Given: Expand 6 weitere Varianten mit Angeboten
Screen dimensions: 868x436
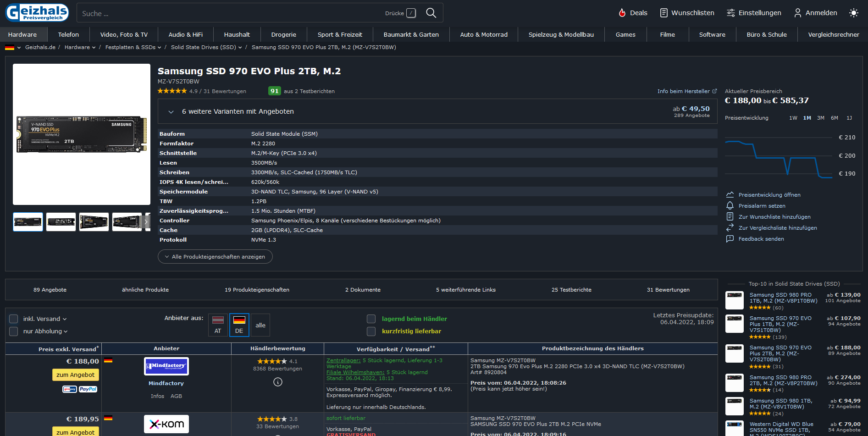Looking at the screenshot, I should point(437,111).
